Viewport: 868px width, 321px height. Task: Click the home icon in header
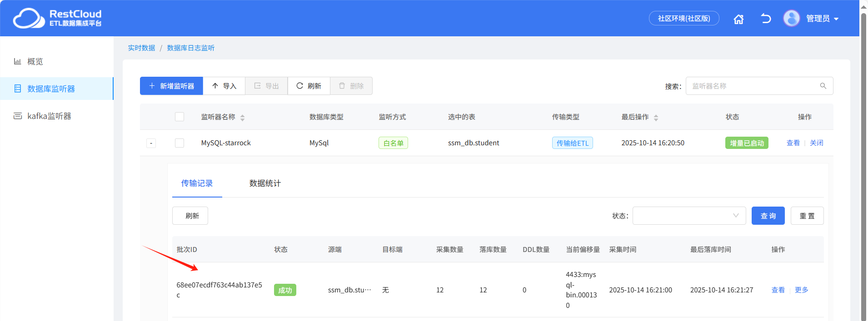(738, 19)
